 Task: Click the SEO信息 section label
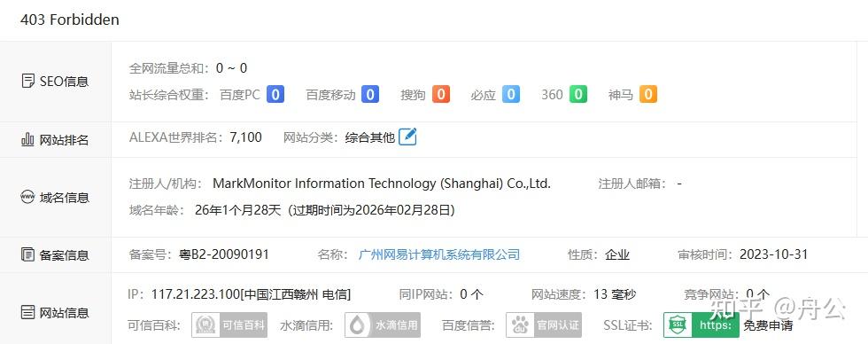coord(64,82)
